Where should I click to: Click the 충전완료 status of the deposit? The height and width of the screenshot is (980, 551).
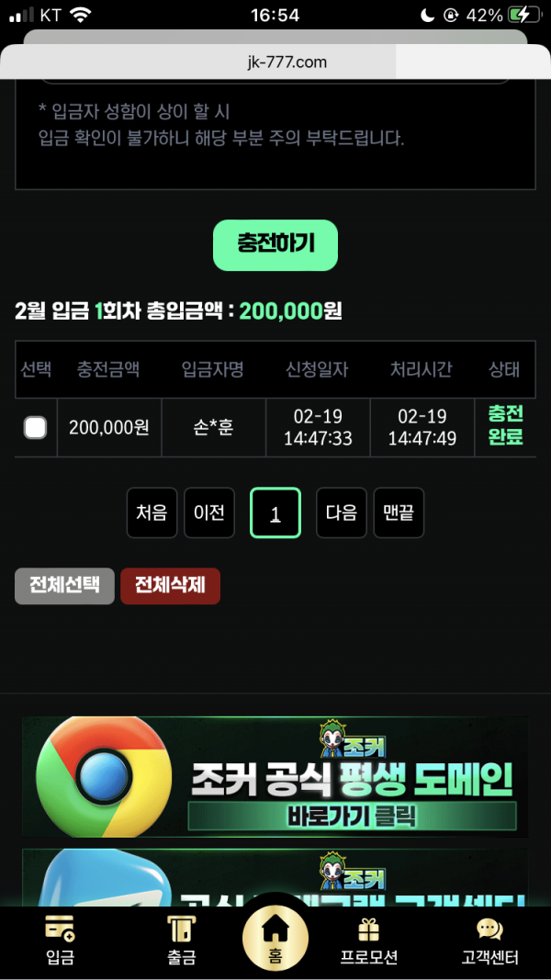(505, 425)
